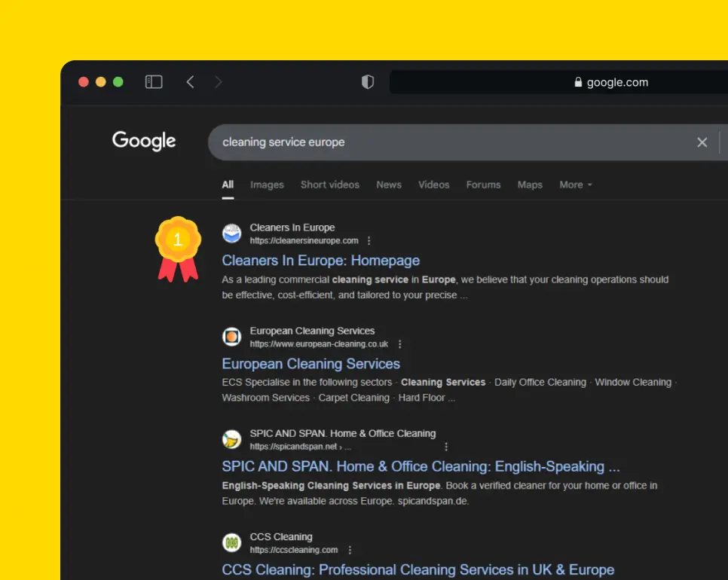Click the google.com address bar
This screenshot has height=580, width=728.
(558, 82)
